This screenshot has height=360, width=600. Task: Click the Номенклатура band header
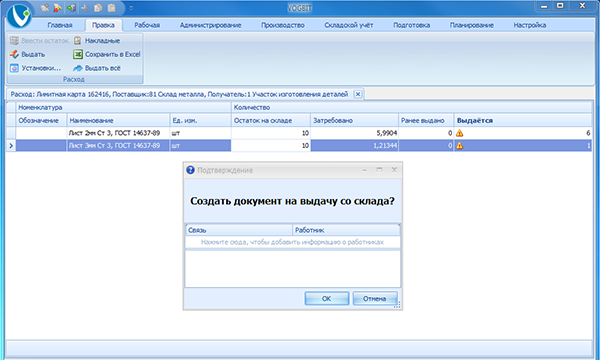pos(123,108)
